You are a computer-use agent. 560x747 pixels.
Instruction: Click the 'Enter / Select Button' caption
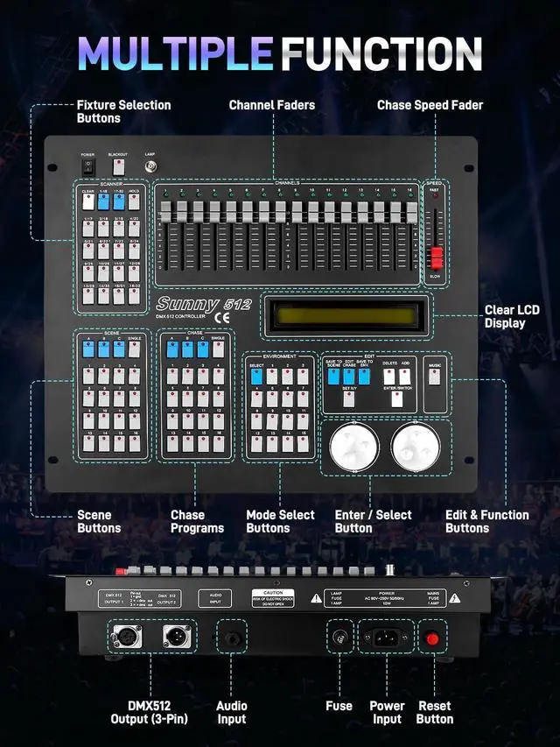(x=374, y=522)
